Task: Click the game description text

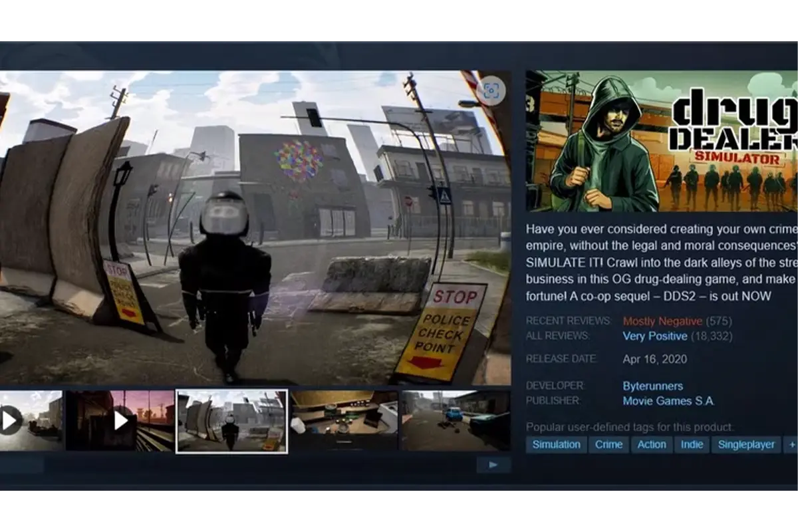Action: [662, 263]
